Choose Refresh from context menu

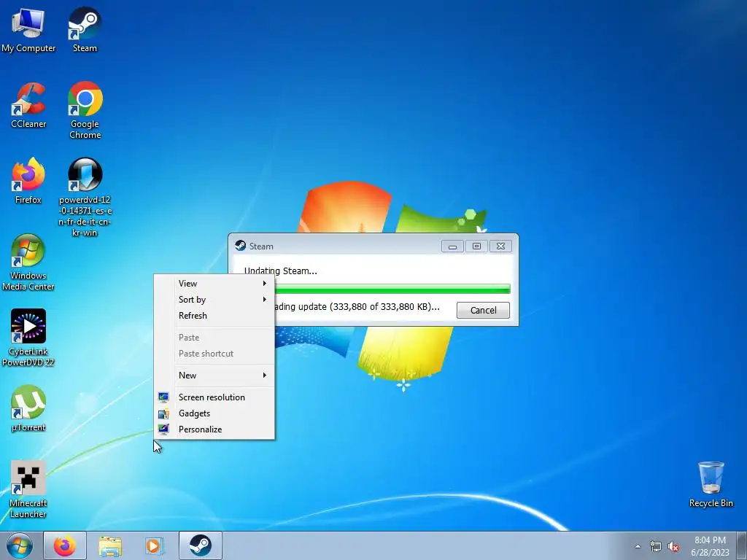(x=214, y=316)
